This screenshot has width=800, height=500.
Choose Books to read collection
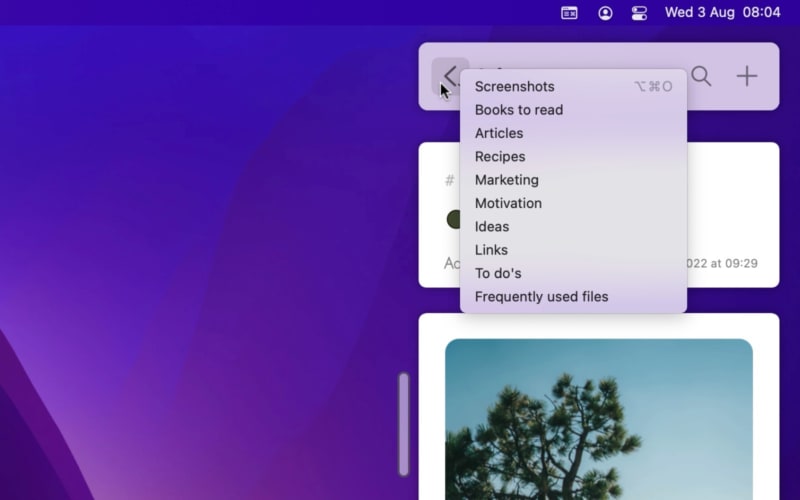click(x=573, y=110)
